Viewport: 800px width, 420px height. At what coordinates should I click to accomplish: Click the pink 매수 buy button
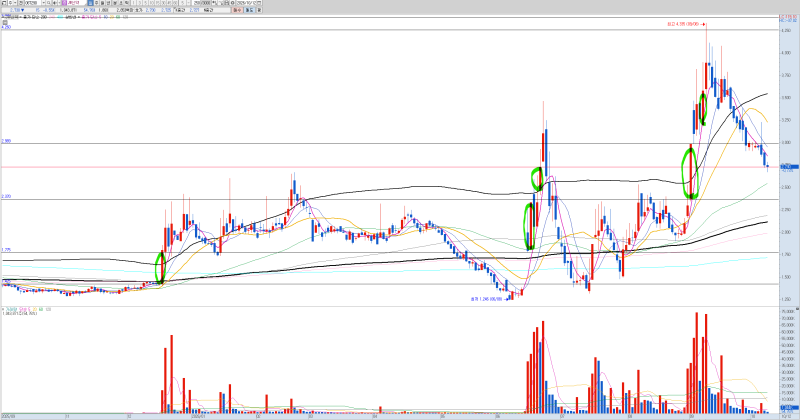coord(237,10)
